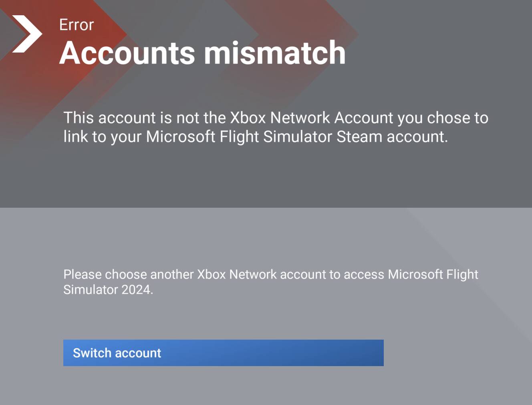Click the Switch account button

point(223,353)
